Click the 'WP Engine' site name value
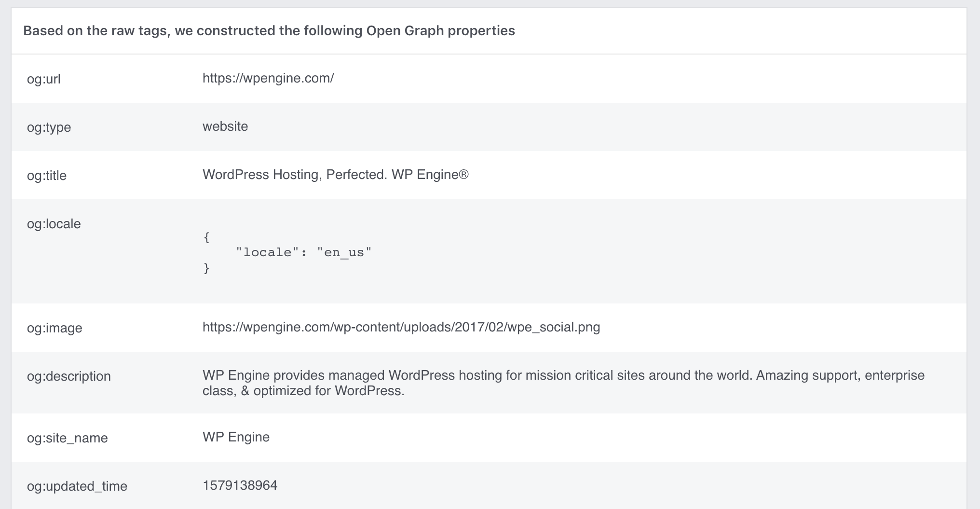Image resolution: width=980 pixels, height=509 pixels. [236, 437]
